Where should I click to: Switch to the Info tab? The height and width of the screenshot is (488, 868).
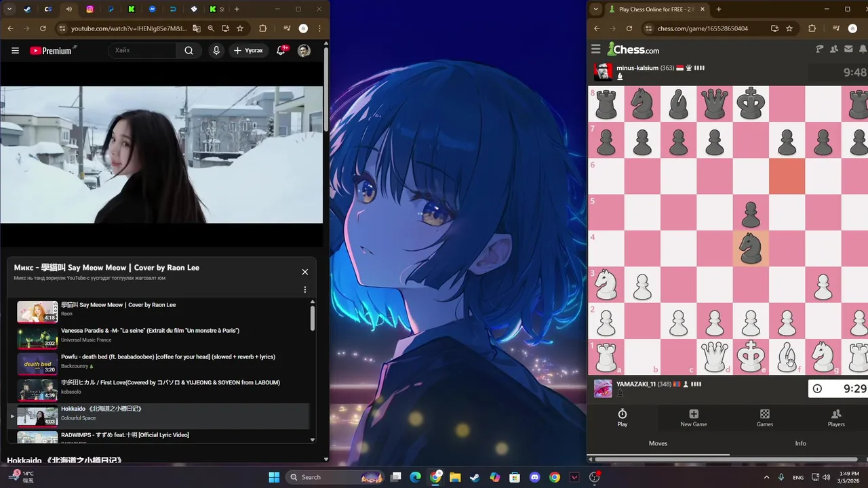pyautogui.click(x=800, y=443)
